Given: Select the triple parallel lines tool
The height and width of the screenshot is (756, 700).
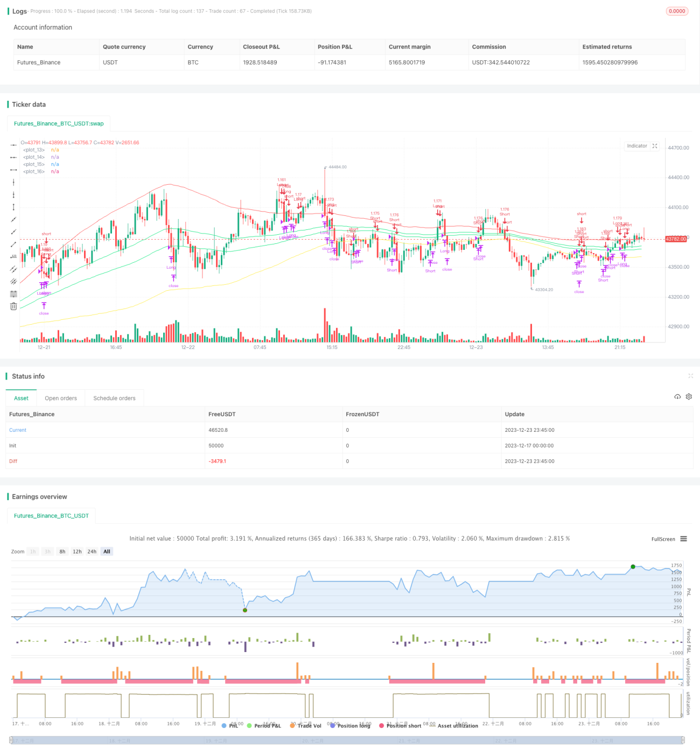Looking at the screenshot, I should tap(13, 281).
